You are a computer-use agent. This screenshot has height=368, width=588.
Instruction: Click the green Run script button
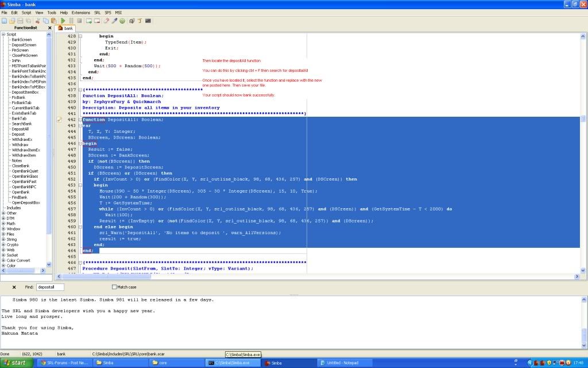click(63, 21)
